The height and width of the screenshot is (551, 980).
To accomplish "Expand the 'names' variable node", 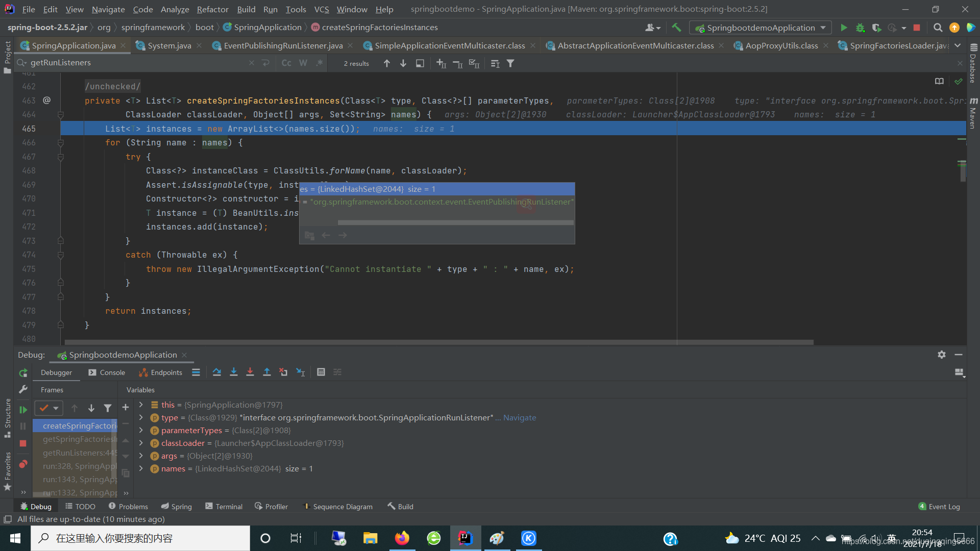I will [141, 469].
